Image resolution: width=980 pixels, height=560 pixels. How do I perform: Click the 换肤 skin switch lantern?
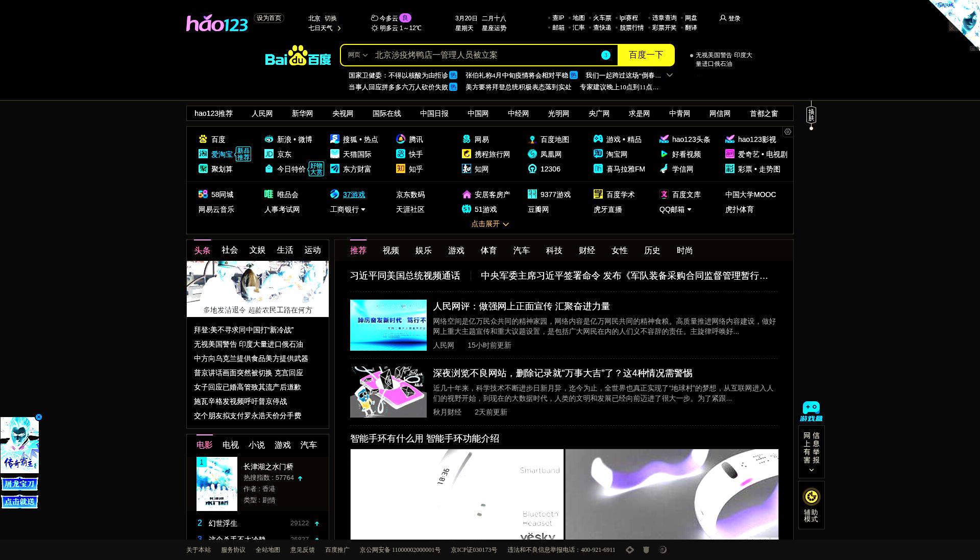click(811, 115)
